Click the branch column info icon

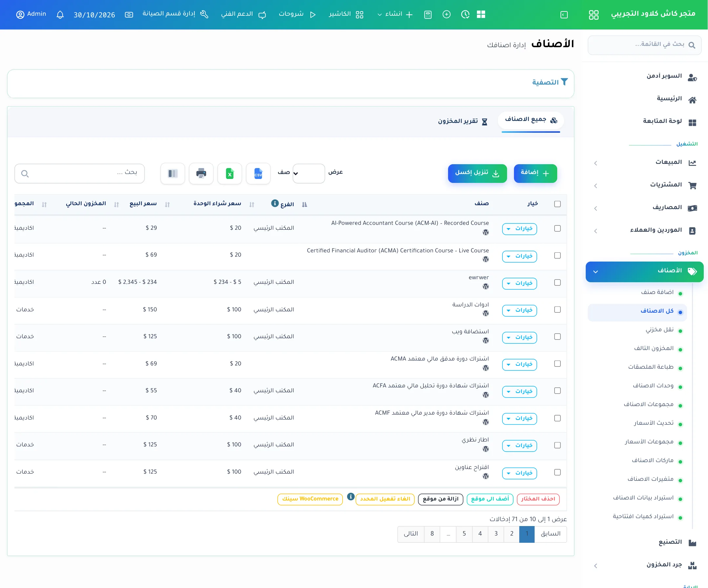[275, 203]
